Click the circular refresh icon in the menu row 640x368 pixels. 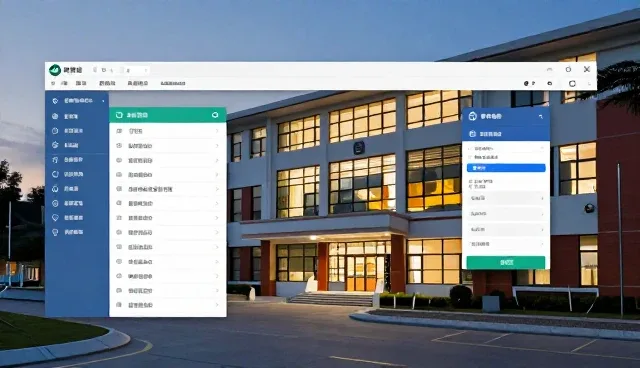(572, 83)
